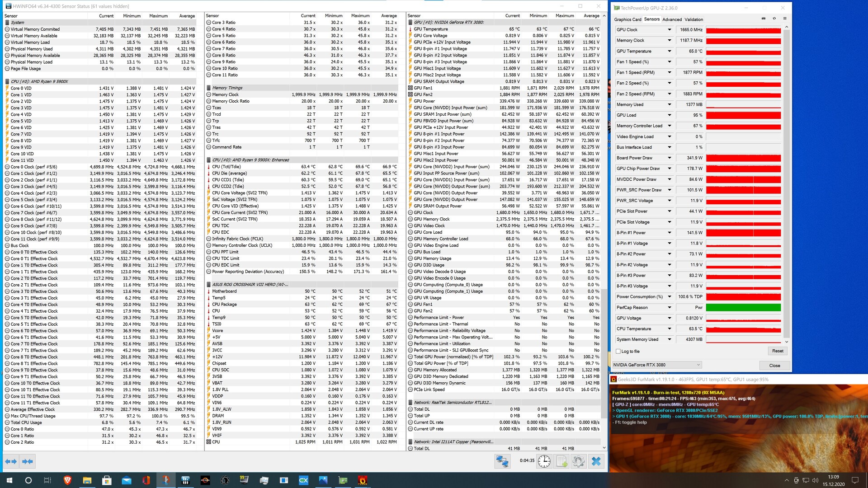Switch to the Graphics Card tab
This screenshot has width=868, height=488.
(627, 19)
